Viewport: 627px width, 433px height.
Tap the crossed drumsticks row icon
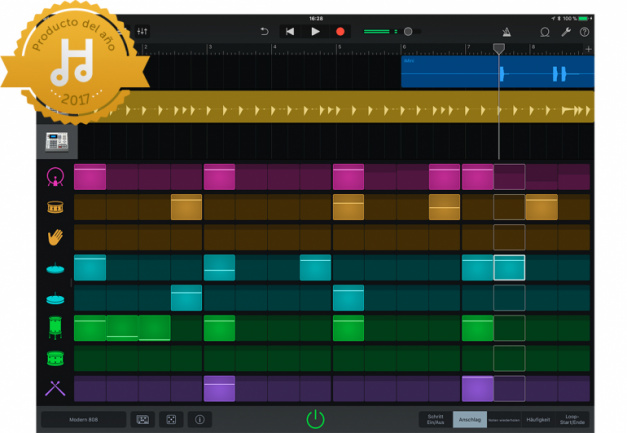point(55,388)
